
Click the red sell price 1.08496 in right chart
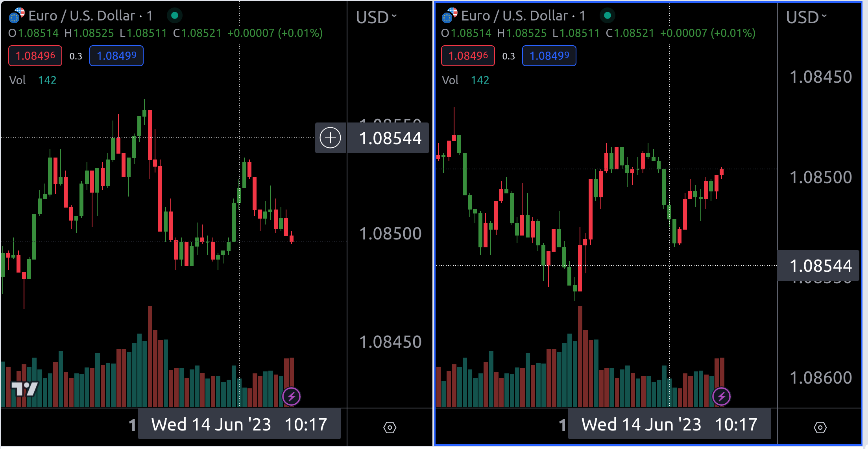(468, 56)
